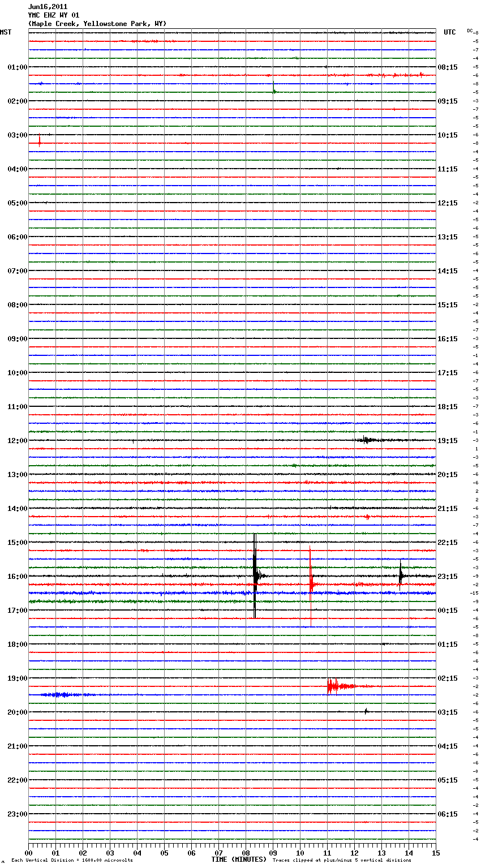The image size is (481, 868).
Task: Click the '10:15' UTC time label
Action: pyautogui.click(x=448, y=135)
